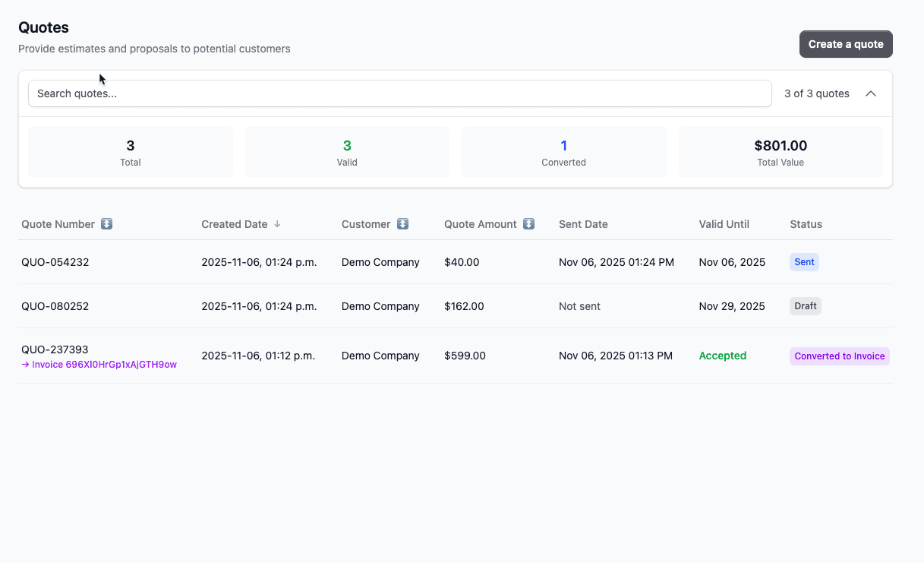
Task: Collapse the quotes summary with the chevron
Action: (871, 93)
